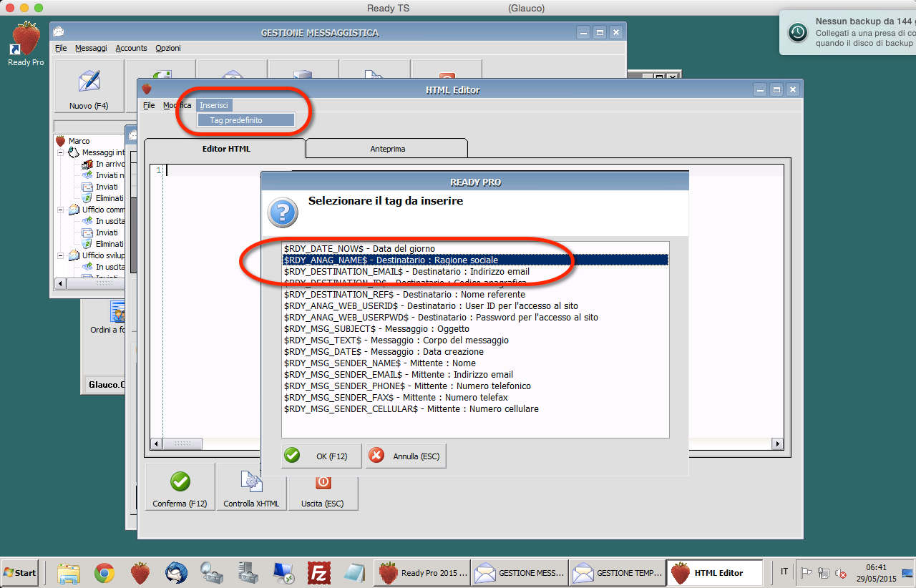Launch Google Chrome from the taskbar
916x588 pixels.
click(x=104, y=572)
